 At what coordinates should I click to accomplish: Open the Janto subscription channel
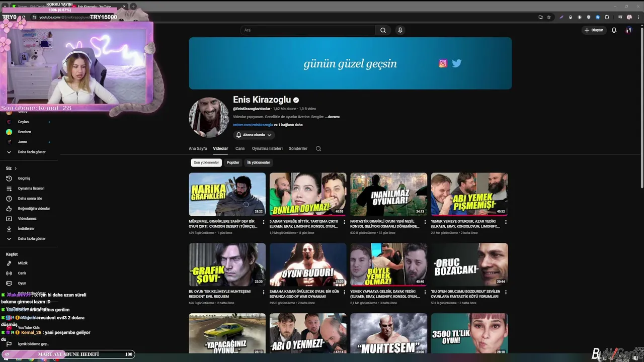(22, 142)
